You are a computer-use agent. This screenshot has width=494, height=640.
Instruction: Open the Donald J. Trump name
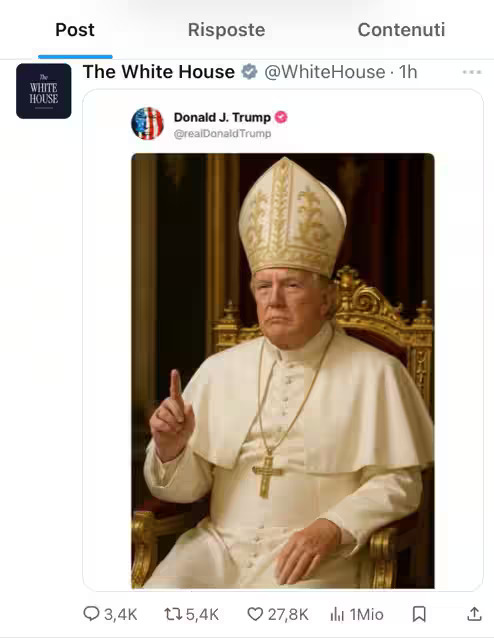[223, 118]
